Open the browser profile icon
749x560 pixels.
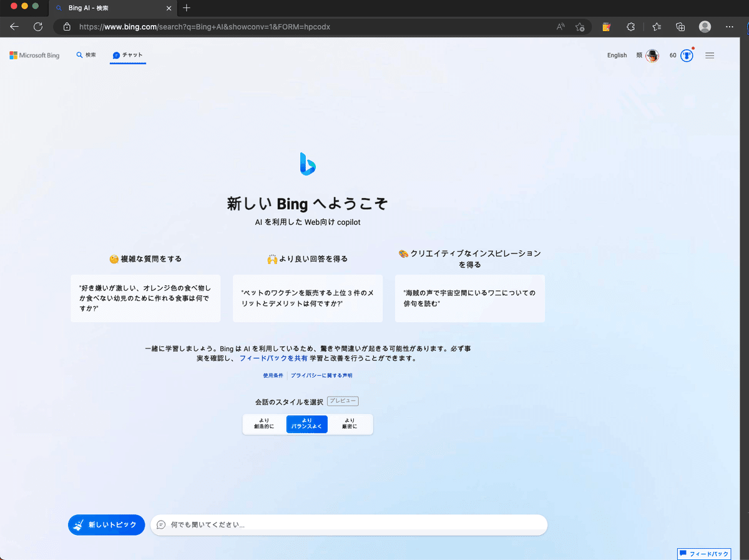click(705, 27)
